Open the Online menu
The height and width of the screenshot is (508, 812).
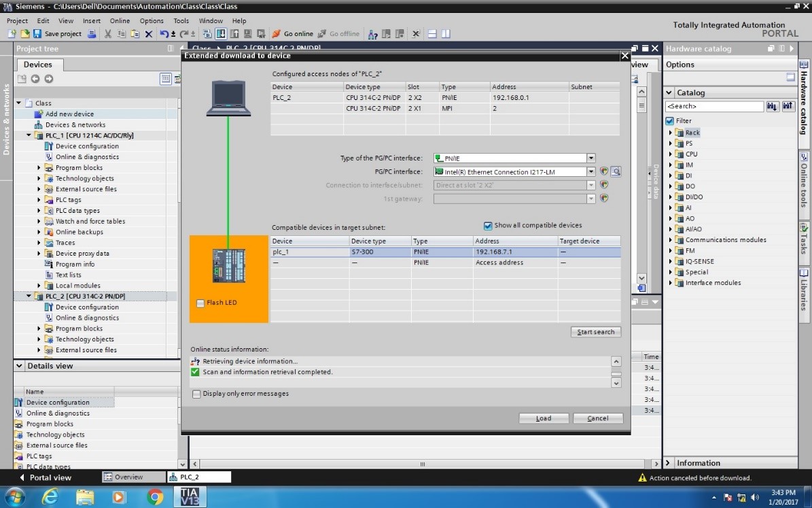pyautogui.click(x=120, y=20)
